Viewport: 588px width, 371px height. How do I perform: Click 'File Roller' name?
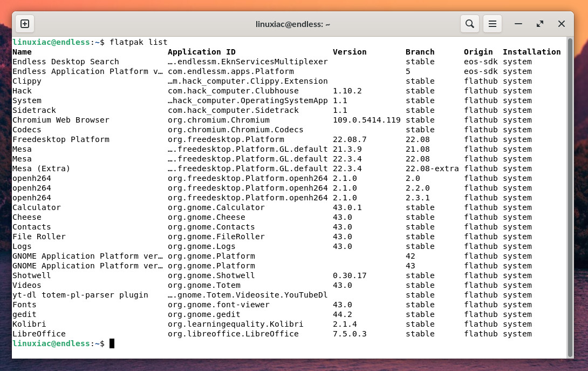point(39,237)
